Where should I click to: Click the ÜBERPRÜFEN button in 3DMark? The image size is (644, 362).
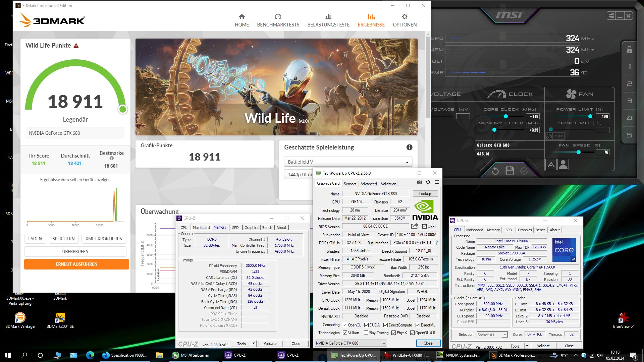[x=75, y=251]
